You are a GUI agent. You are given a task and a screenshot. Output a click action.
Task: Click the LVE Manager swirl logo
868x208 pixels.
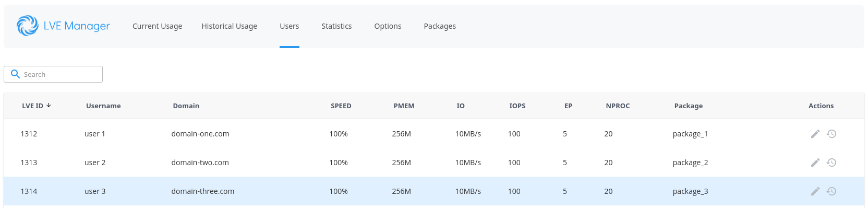[27, 26]
